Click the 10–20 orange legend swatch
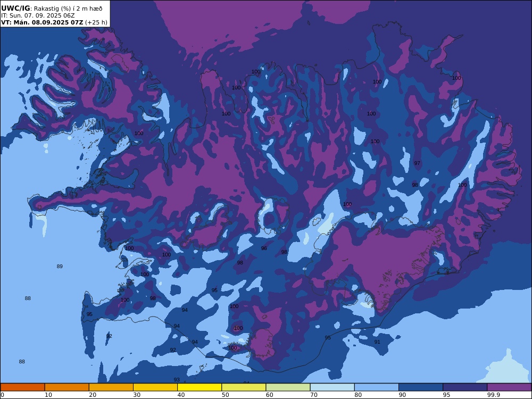The height and width of the screenshot is (399, 532). [x=67, y=387]
